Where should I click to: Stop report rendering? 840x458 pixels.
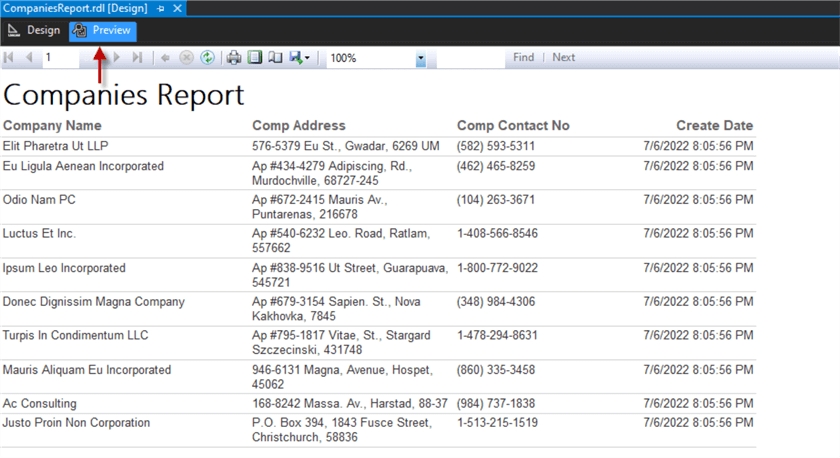coord(186,57)
